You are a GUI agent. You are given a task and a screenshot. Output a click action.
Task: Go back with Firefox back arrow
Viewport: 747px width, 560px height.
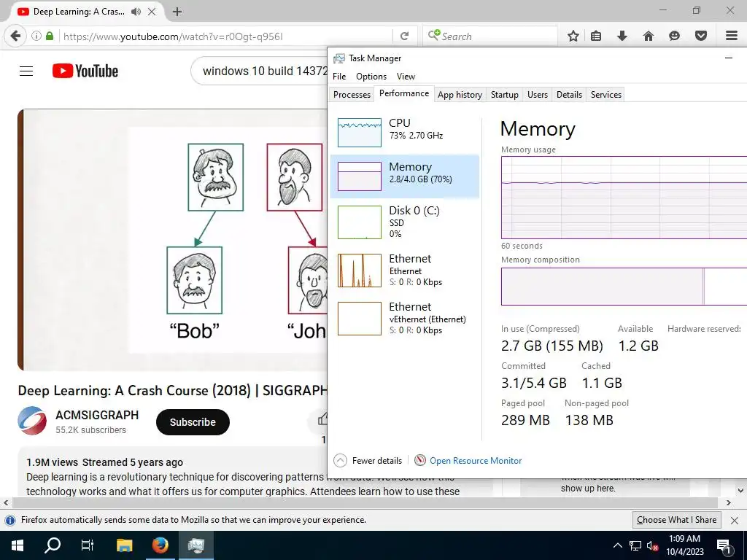tap(15, 36)
